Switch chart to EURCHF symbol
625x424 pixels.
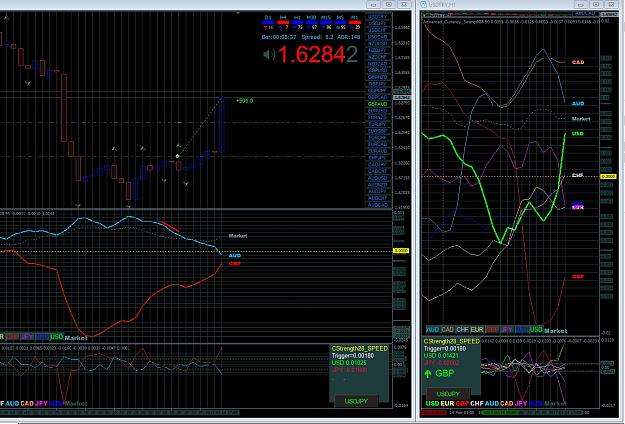[377, 137]
